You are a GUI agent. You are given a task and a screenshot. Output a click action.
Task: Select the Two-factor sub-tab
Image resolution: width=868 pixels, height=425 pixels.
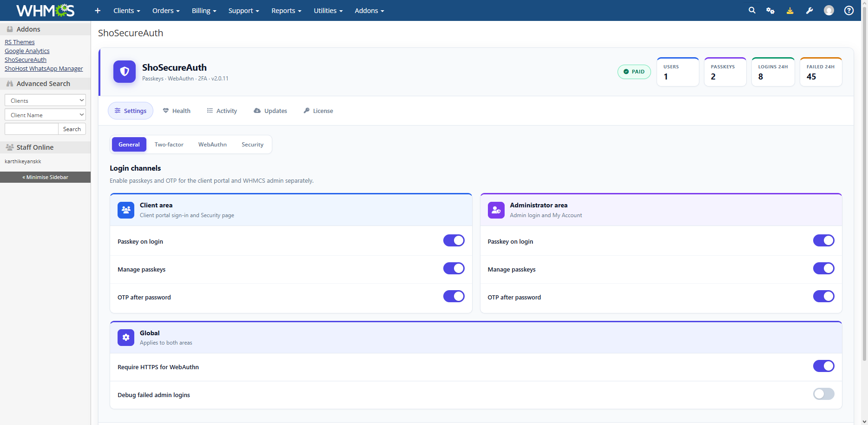169,145
